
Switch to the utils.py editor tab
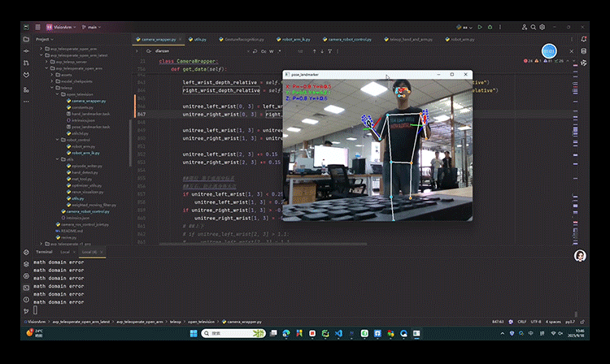click(x=200, y=39)
